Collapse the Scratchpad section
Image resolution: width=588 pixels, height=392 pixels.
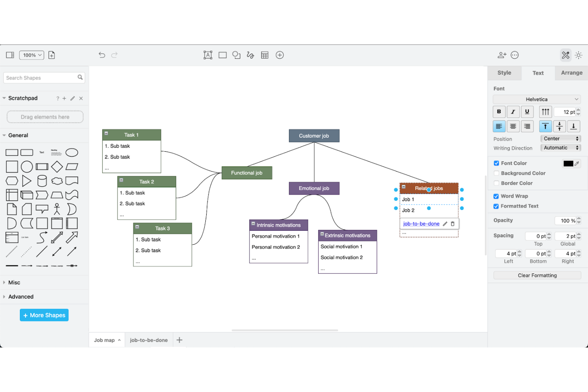pos(4,98)
